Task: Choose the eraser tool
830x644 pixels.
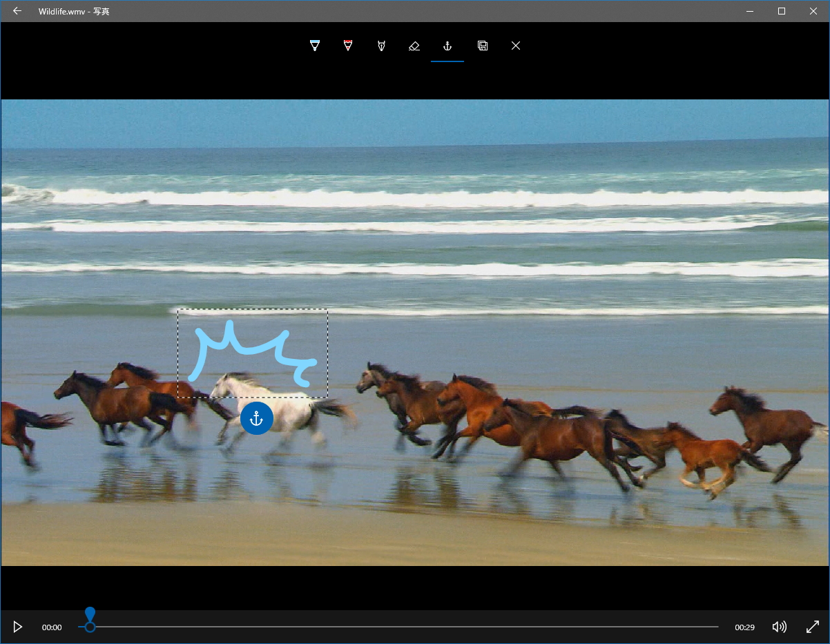Action: [414, 46]
